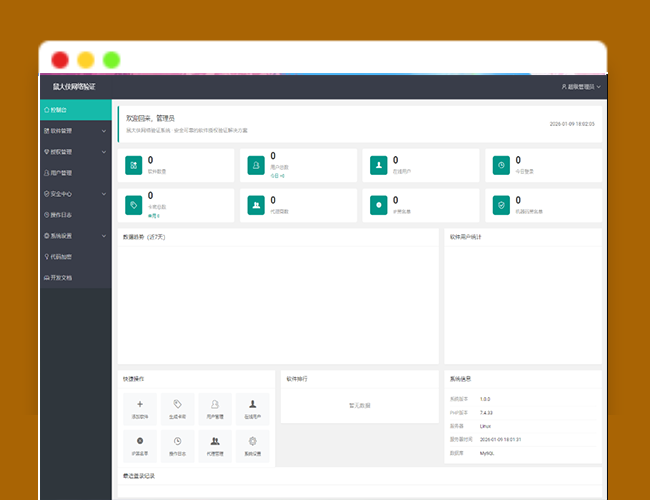
Task: Click the 用户总数 stat card icon
Action: coord(256,165)
